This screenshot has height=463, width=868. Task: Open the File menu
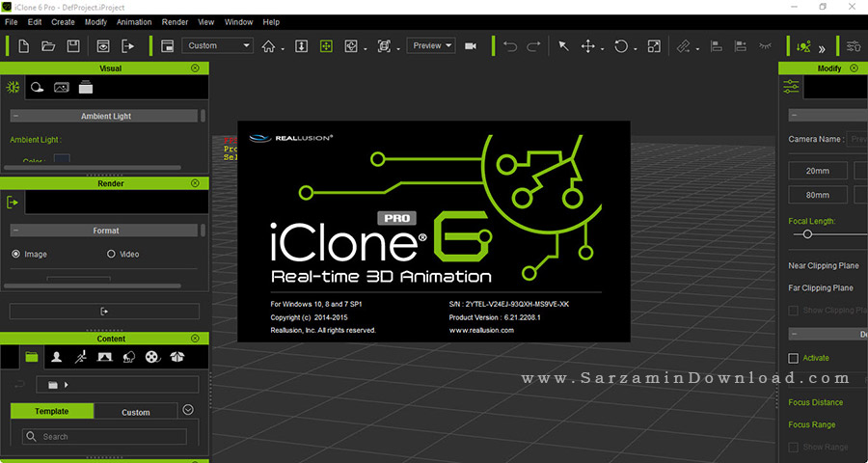click(11, 22)
